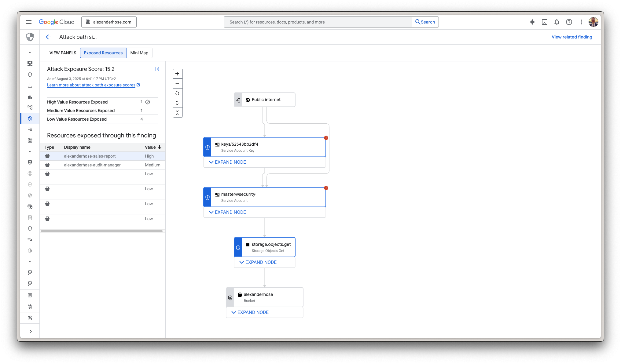Select the alexanderhose-sales-report row
621x364 pixels.
[x=103, y=156]
